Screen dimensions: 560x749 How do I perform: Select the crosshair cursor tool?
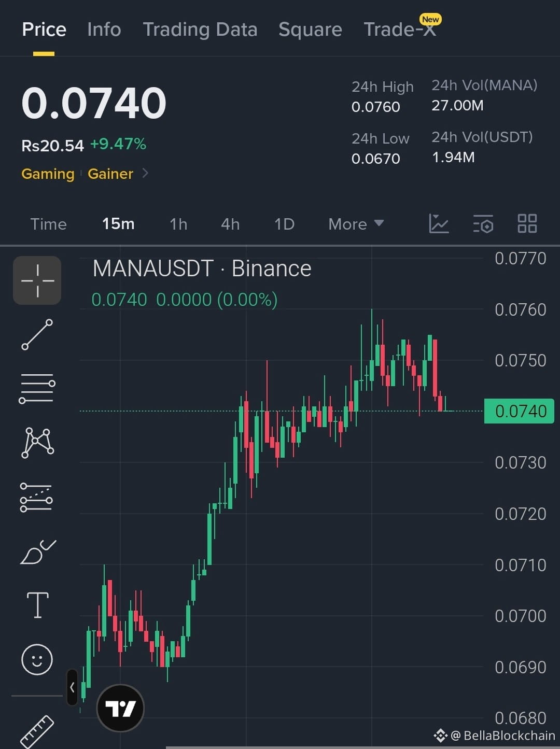tap(37, 280)
